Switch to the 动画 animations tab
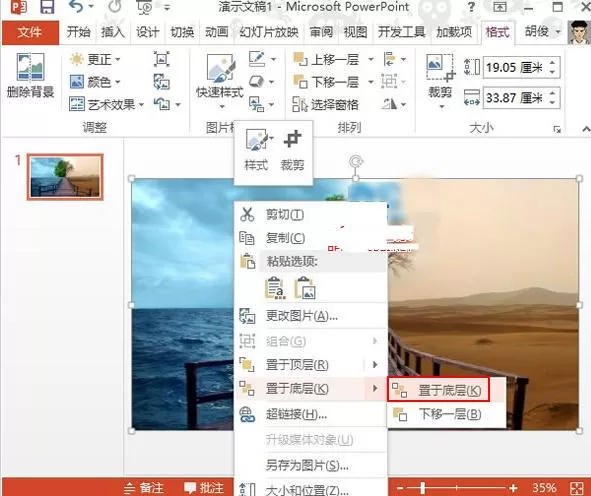The image size is (591, 496). pos(217,32)
